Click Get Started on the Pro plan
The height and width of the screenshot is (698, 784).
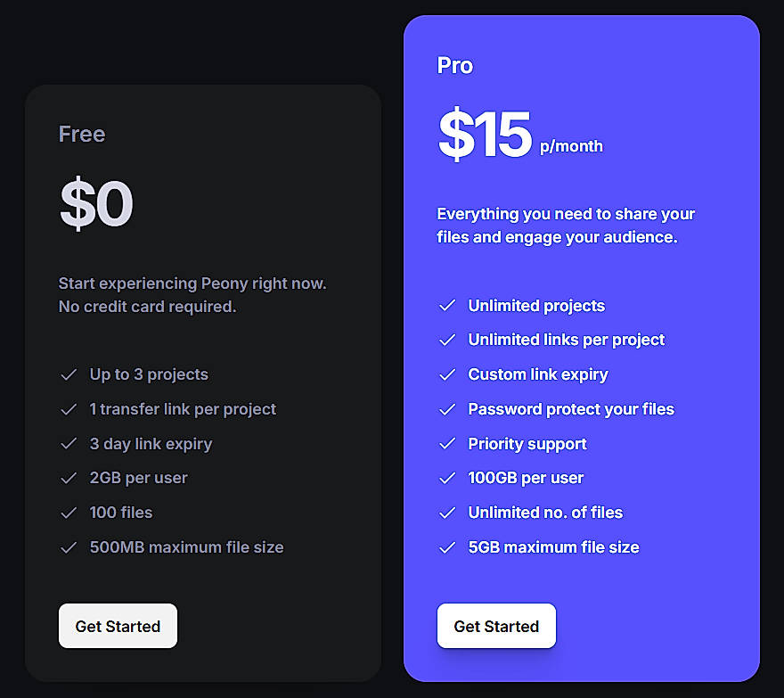496,626
